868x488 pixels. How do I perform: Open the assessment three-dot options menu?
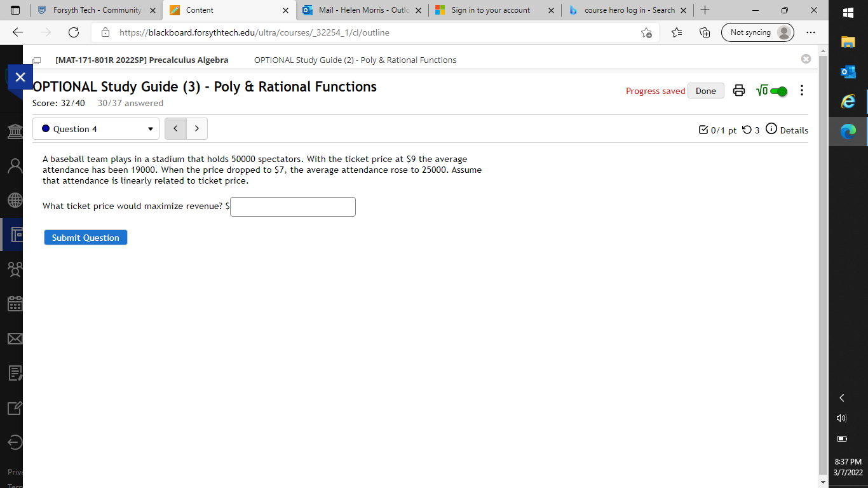802,91
